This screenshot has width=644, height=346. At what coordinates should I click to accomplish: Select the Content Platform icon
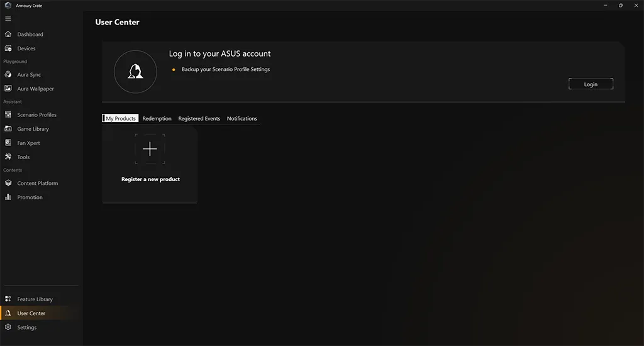pyautogui.click(x=8, y=183)
